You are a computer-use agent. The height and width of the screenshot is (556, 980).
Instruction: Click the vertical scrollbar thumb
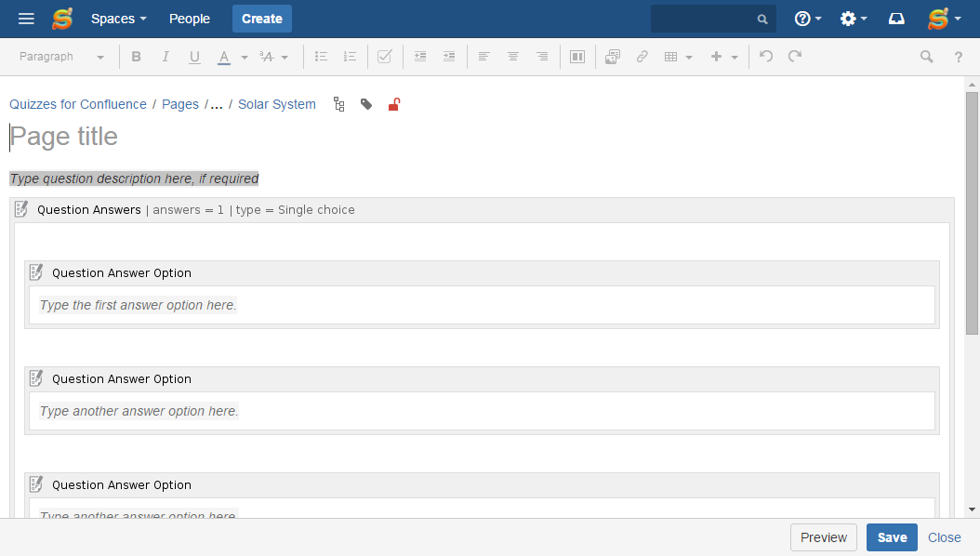972,213
